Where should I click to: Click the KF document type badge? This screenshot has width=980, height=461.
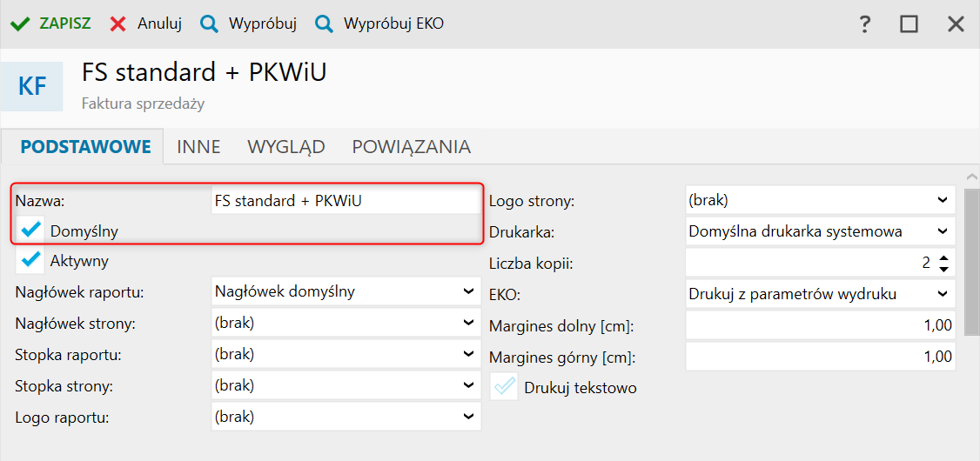point(32,86)
